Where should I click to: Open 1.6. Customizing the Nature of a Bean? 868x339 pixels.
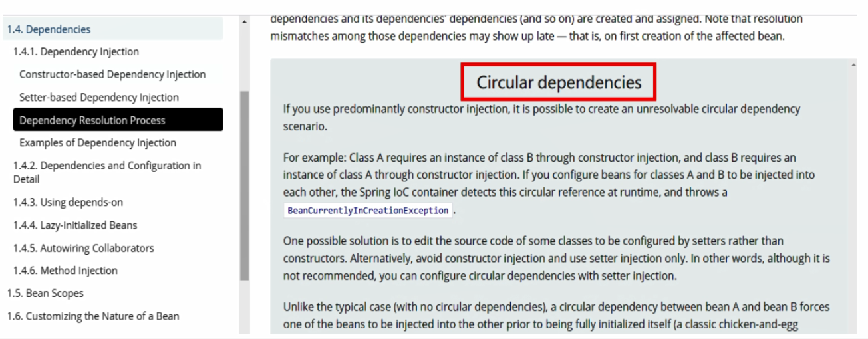point(93,316)
